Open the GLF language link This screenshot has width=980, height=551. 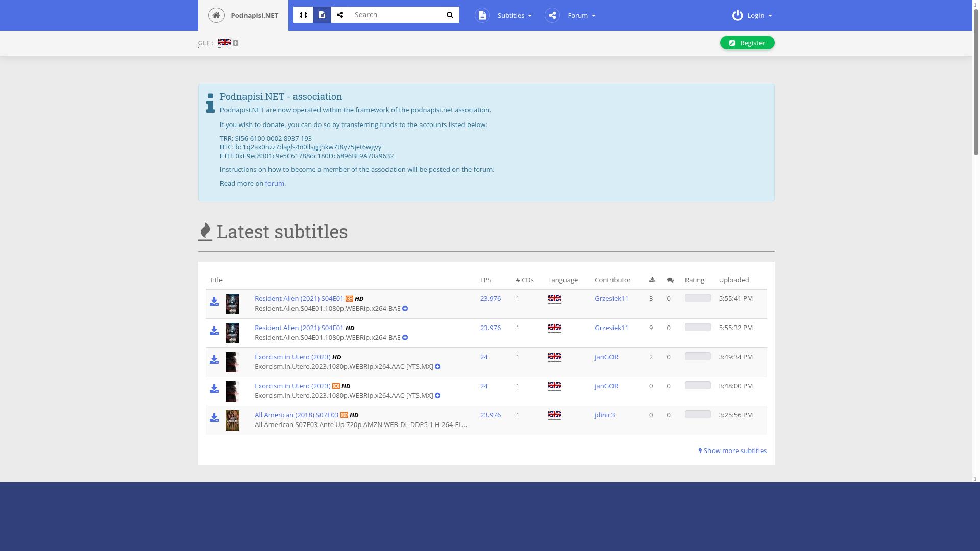pos(204,43)
